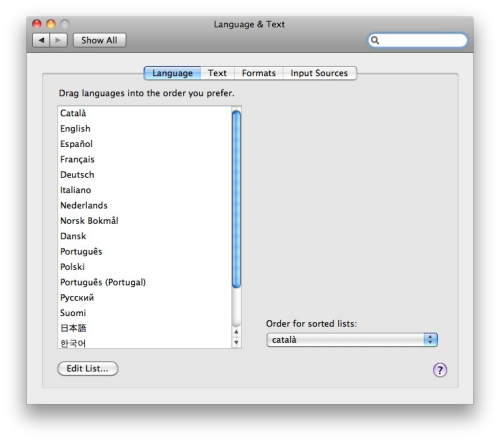Click the Show All button

99,40
